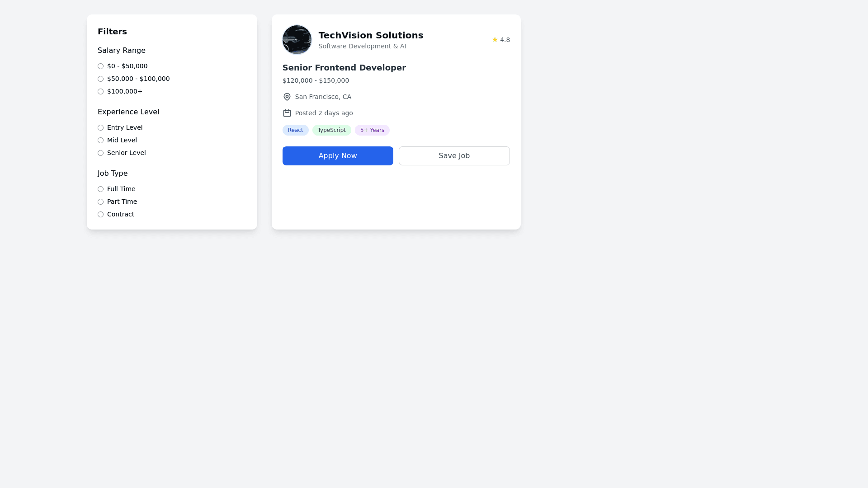Viewport: 868px width, 488px height.
Task: Choose the Contract job type
Action: click(100, 214)
